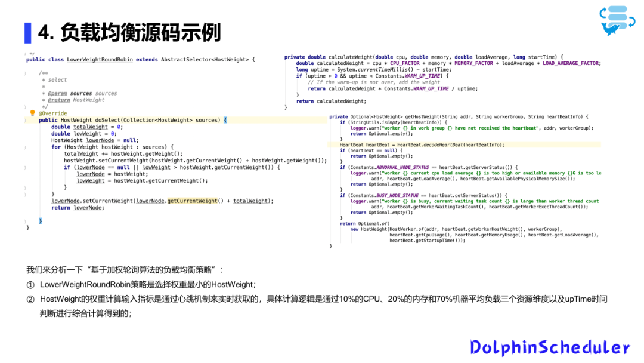Collapse the doSelect method gutter fold marker
Screen dimensions: 644x363
[25, 121]
